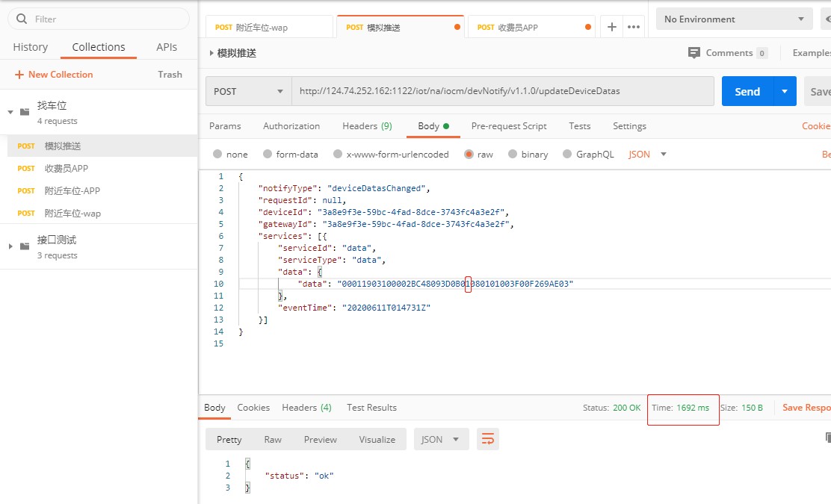Click the wrap lines icon in response

tap(487, 439)
